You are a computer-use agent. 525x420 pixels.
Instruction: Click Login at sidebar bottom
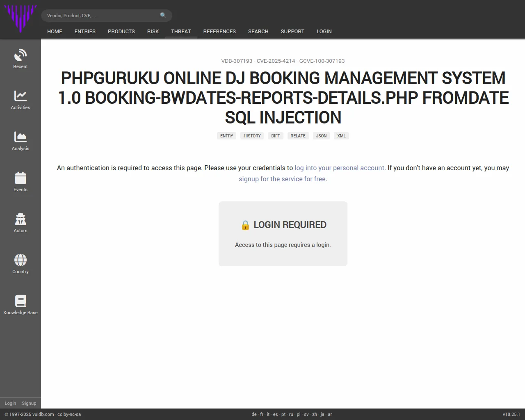(10, 403)
